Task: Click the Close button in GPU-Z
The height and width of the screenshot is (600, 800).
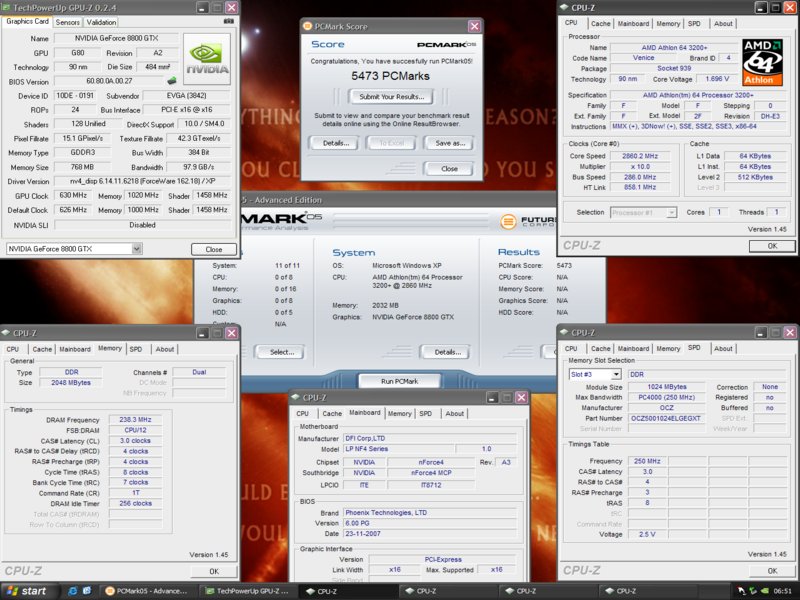Action: 214,249
